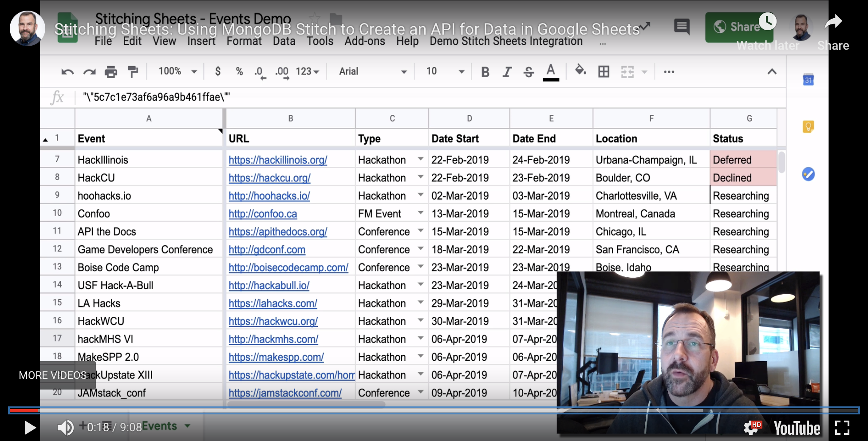Open the Add-ons menu
Image resolution: width=868 pixels, height=441 pixels.
[365, 41]
